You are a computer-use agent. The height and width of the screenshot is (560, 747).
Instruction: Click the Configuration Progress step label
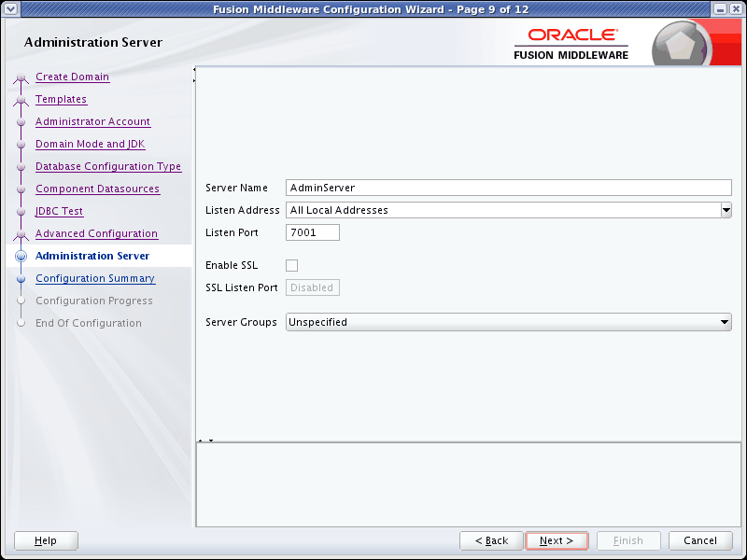click(94, 301)
